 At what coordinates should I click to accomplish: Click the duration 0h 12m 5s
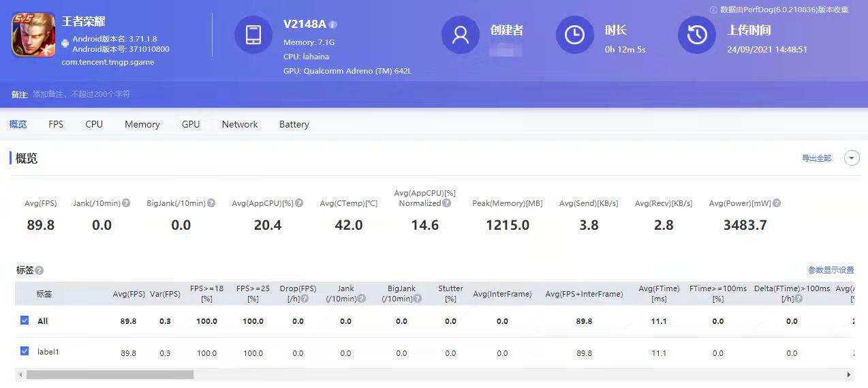(x=625, y=49)
